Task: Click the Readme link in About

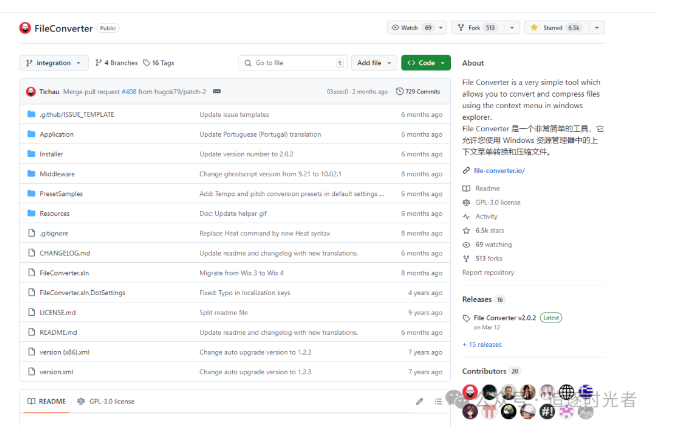Action: tap(487, 189)
